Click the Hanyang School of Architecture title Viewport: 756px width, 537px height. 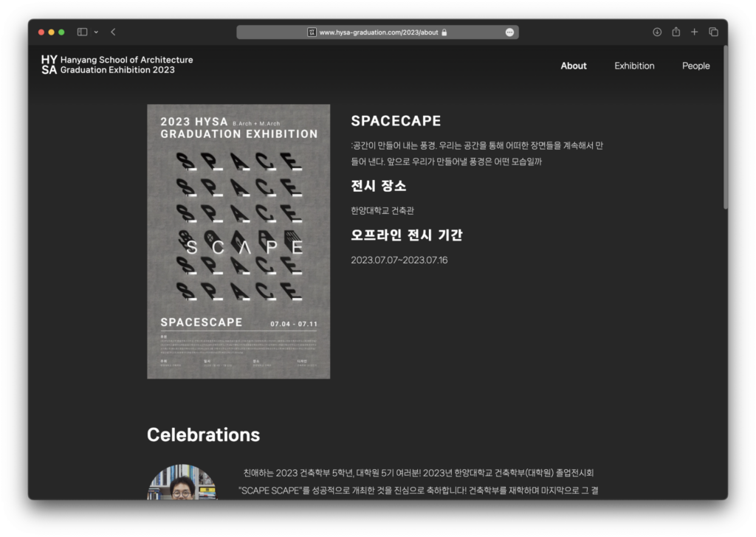pos(126,60)
